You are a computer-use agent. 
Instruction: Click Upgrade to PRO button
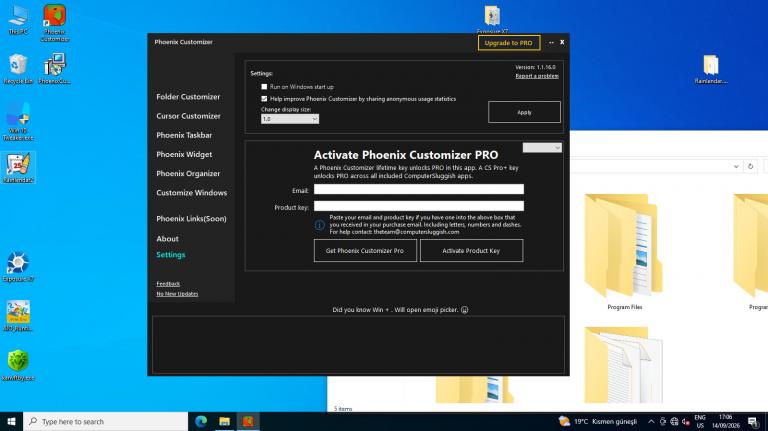point(509,43)
